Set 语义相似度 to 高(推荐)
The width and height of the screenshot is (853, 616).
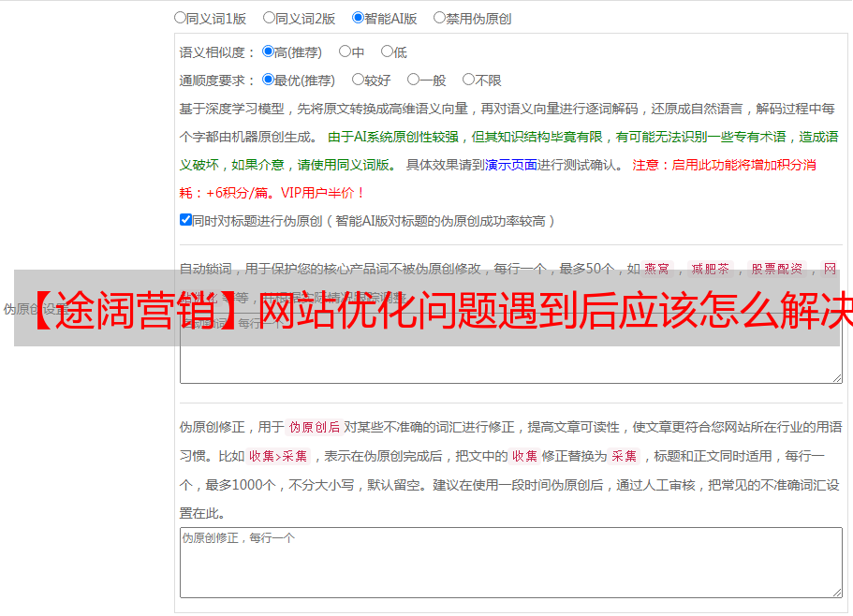(268, 51)
